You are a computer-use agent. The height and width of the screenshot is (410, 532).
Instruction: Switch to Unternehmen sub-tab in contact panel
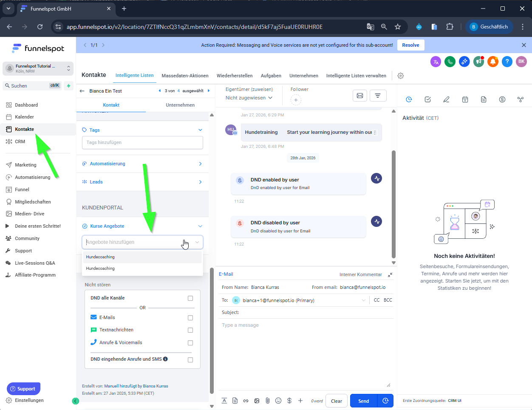tap(180, 105)
